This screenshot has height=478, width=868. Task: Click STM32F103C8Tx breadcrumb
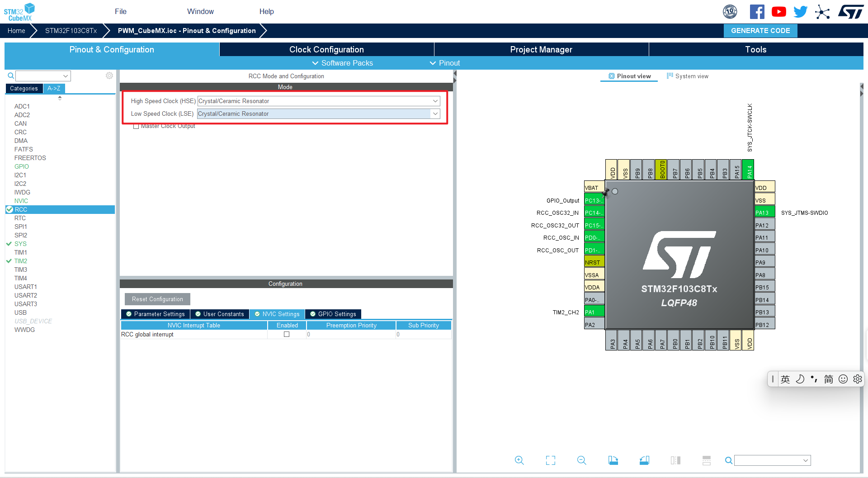[x=71, y=31]
